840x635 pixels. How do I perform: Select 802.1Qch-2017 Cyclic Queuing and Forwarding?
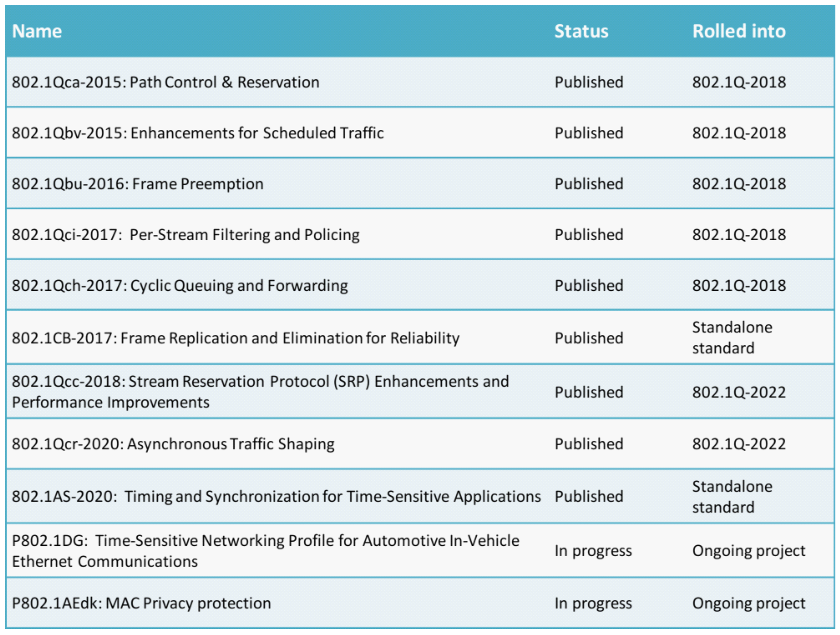click(x=180, y=286)
